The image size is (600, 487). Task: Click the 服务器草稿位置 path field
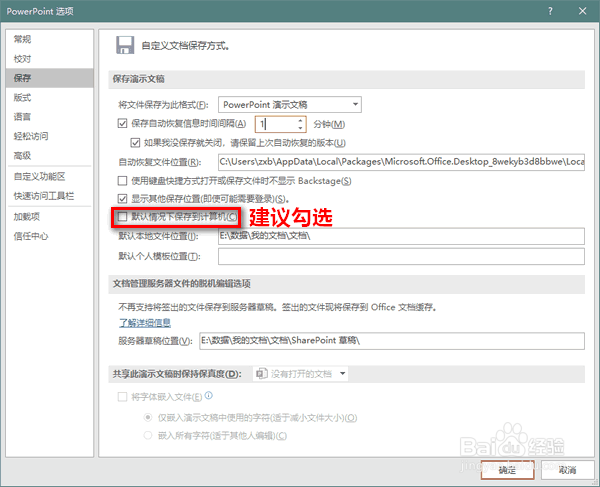click(392, 340)
